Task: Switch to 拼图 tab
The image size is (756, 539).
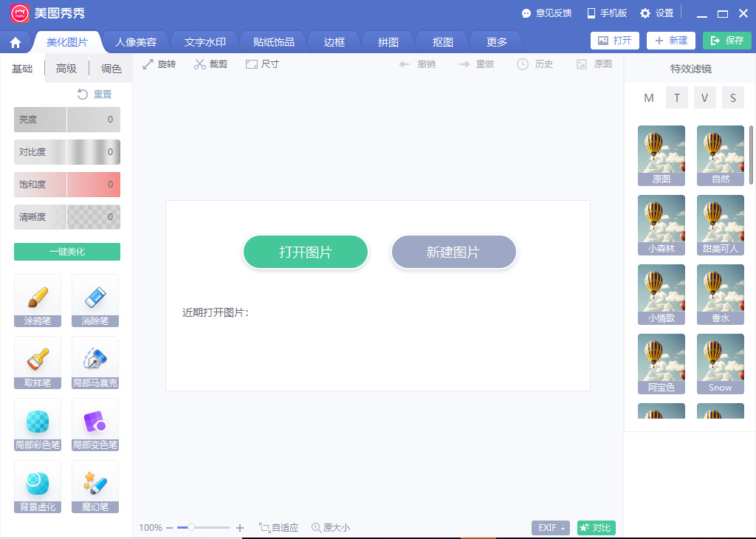Action: click(x=388, y=42)
